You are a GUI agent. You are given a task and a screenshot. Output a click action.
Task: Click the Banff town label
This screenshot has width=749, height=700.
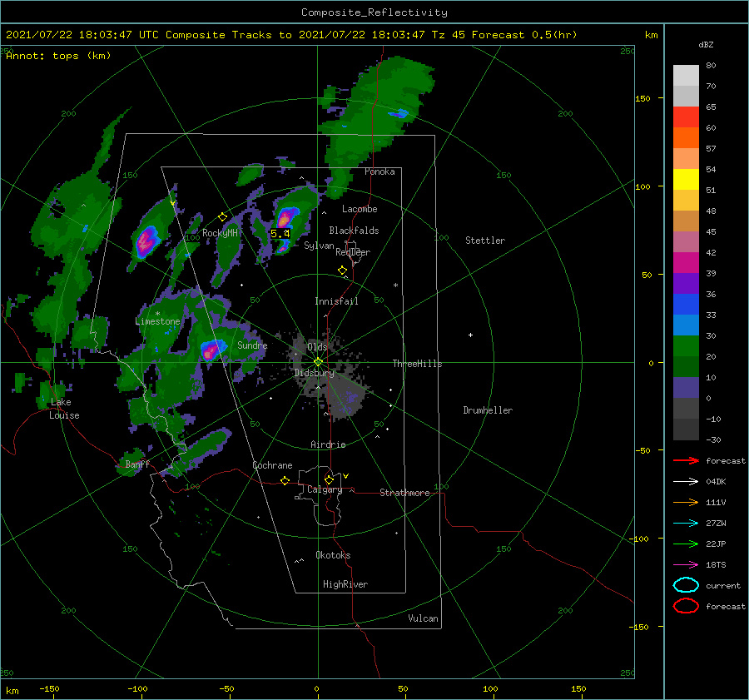[x=137, y=464]
